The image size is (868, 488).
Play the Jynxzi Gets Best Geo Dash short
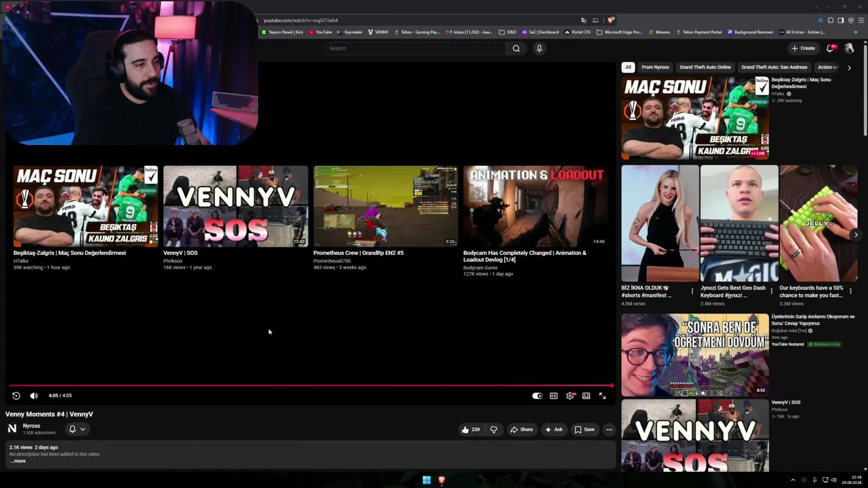739,223
